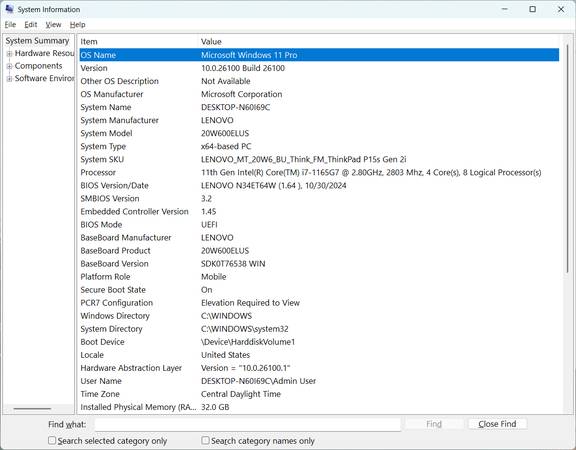Click the Close Find button
Image resolution: width=576 pixels, height=450 pixels.
[x=497, y=424]
